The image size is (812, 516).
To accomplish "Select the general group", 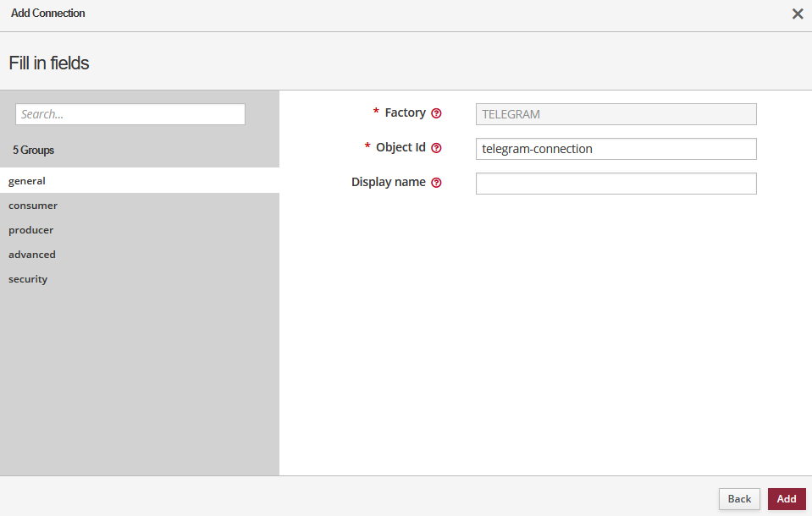I will pyautogui.click(x=27, y=181).
